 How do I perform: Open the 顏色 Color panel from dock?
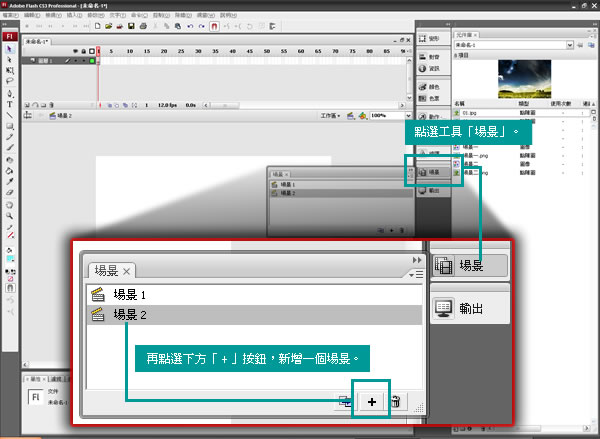point(433,87)
